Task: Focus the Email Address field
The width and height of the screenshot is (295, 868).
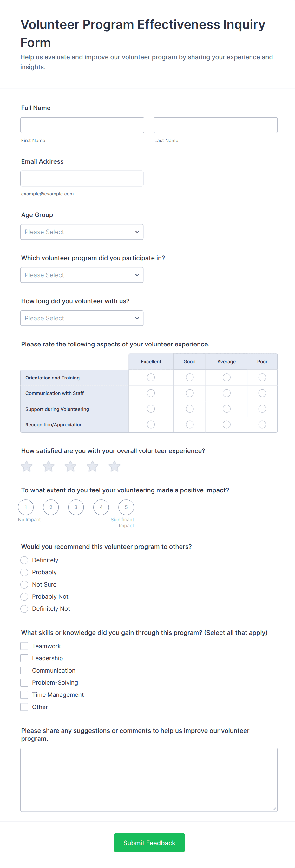Action: coord(82,178)
